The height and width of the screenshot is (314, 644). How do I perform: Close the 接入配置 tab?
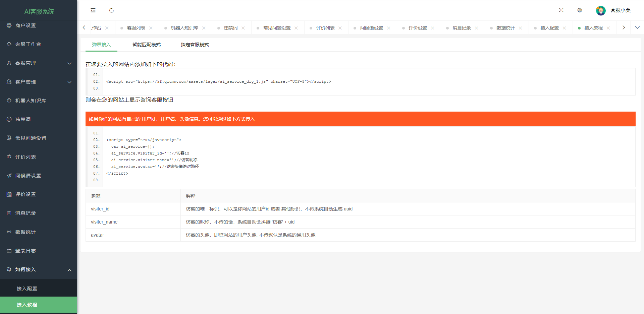coord(565,28)
